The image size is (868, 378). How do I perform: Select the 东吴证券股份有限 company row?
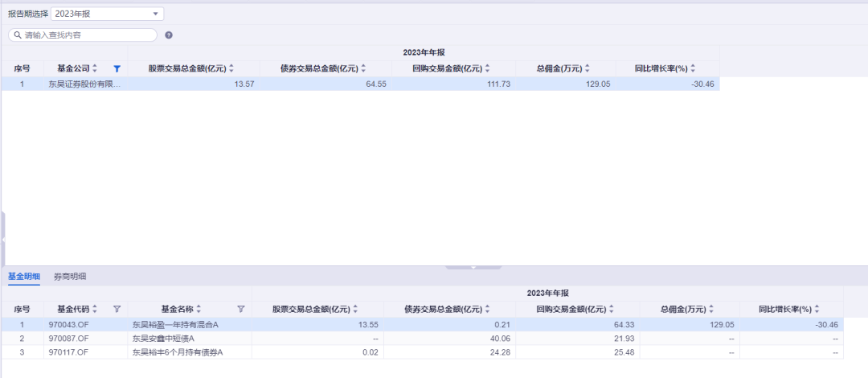pos(360,84)
